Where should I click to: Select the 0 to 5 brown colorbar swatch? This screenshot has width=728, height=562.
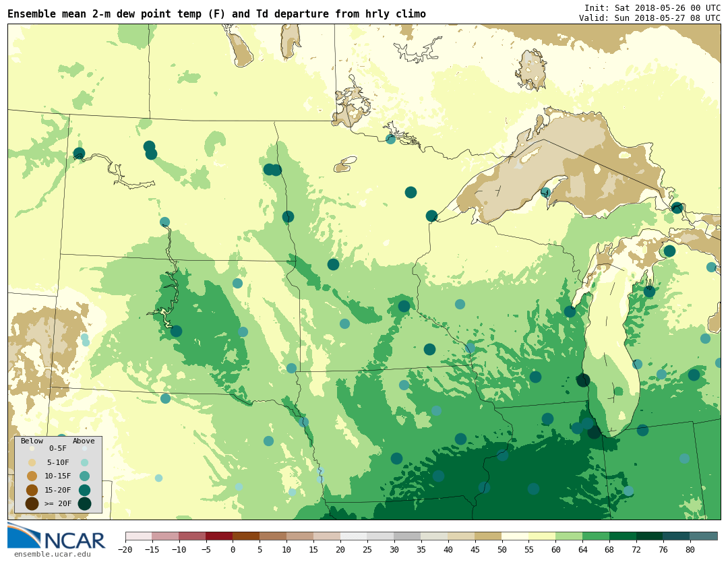(246, 536)
